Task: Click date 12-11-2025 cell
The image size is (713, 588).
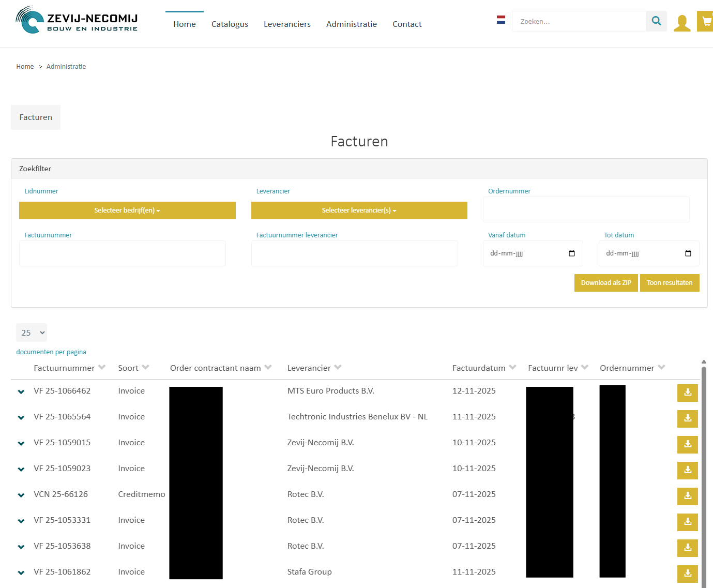Action: click(474, 391)
